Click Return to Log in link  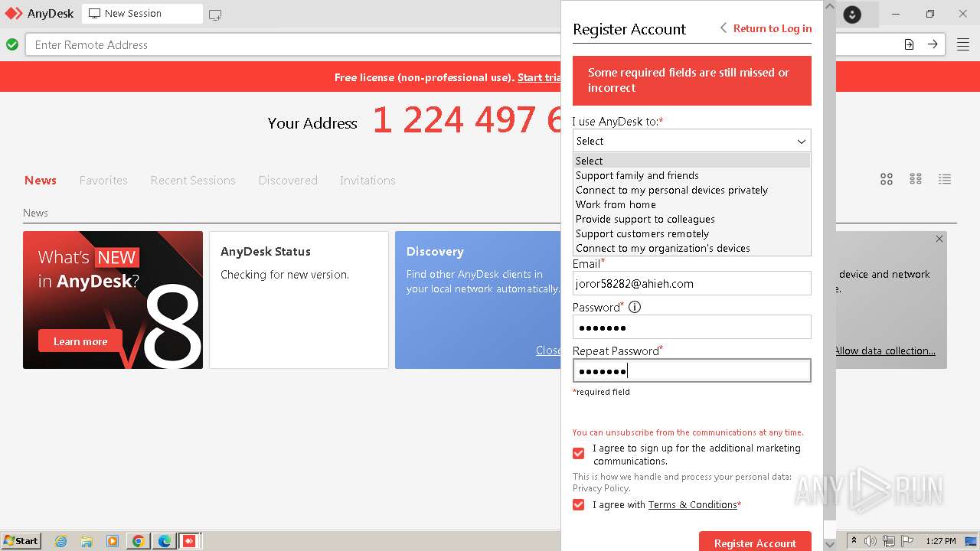coord(766,28)
